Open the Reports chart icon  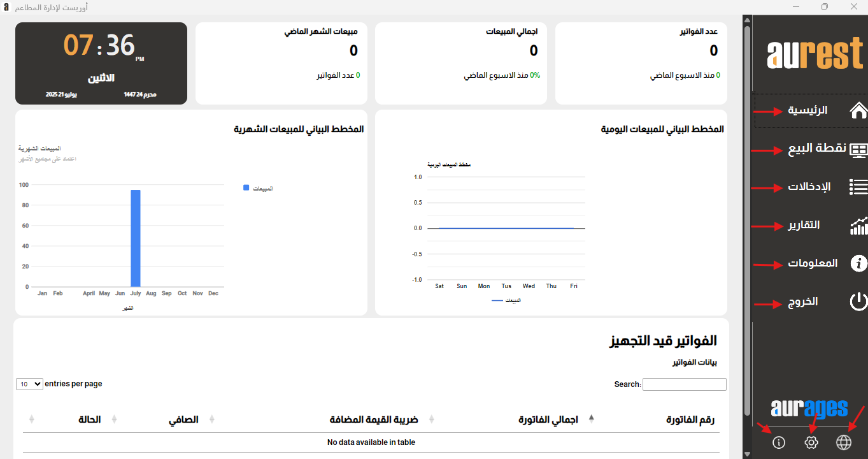coord(858,226)
